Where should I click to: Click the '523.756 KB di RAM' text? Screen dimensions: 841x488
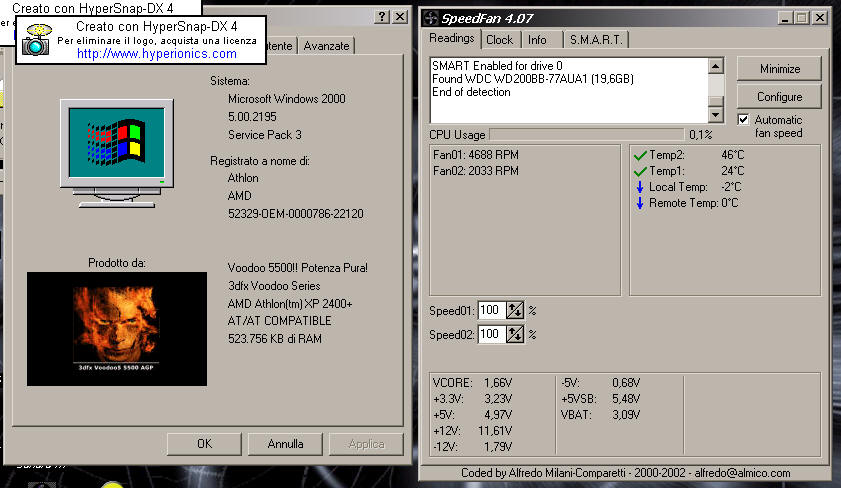click(x=275, y=339)
